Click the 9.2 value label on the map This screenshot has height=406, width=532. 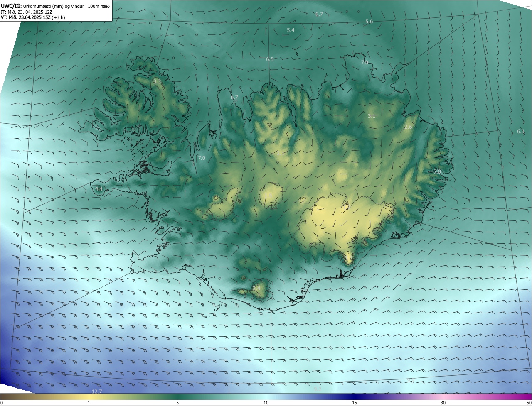point(318,389)
